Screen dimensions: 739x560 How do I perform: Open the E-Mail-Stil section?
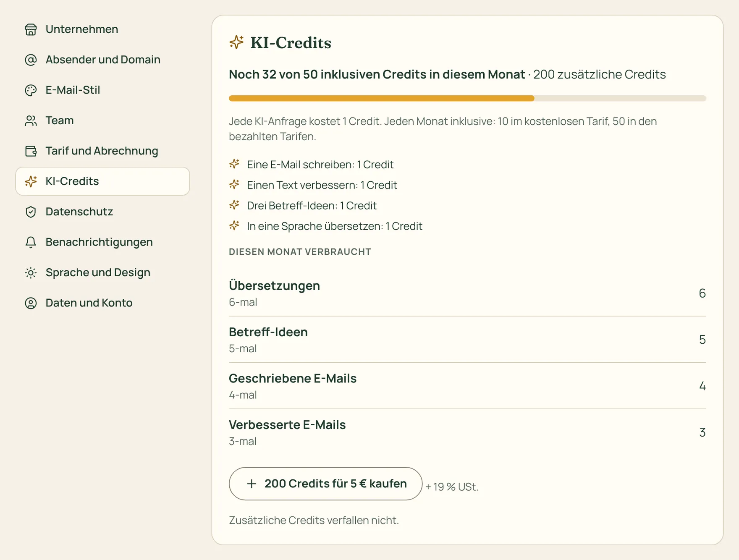pyautogui.click(x=103, y=90)
